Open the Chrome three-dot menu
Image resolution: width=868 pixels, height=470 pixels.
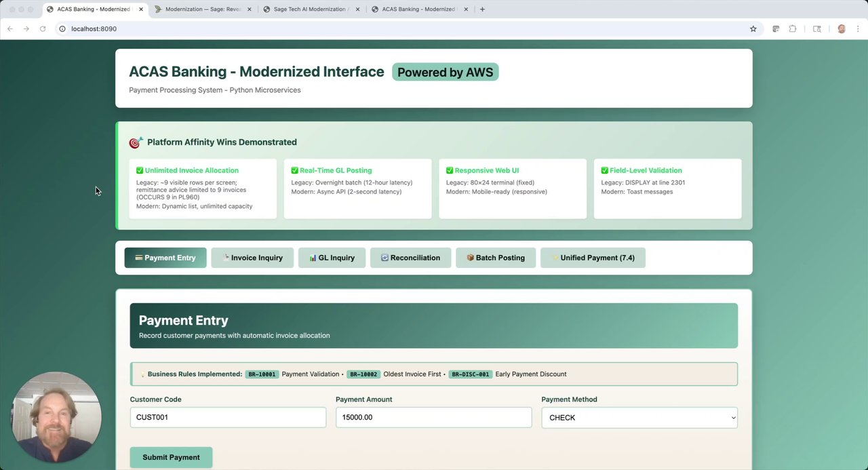[x=859, y=29]
